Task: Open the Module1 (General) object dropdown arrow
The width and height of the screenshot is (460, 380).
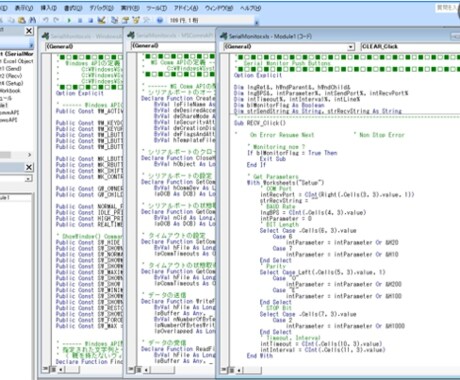Action: click(350, 47)
